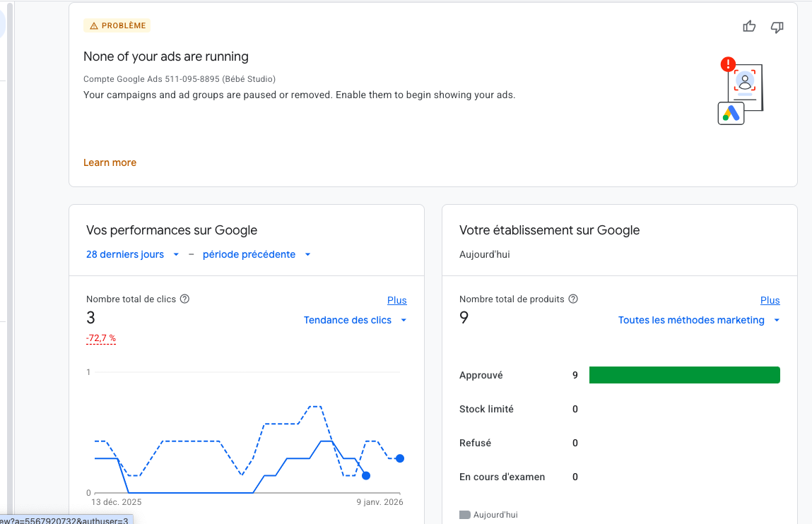Click the Google Ads logo illustration
The image size is (812, 524).
tap(731, 113)
